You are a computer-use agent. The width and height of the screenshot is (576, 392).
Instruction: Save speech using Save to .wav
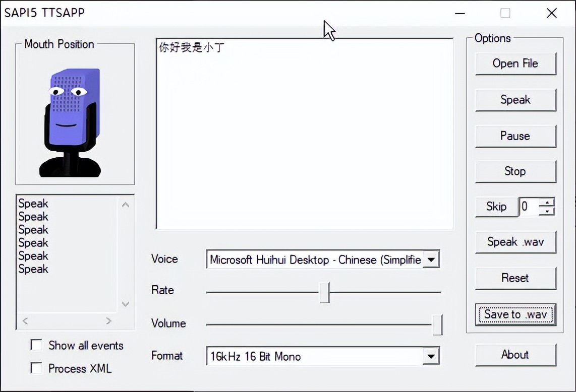[515, 314]
